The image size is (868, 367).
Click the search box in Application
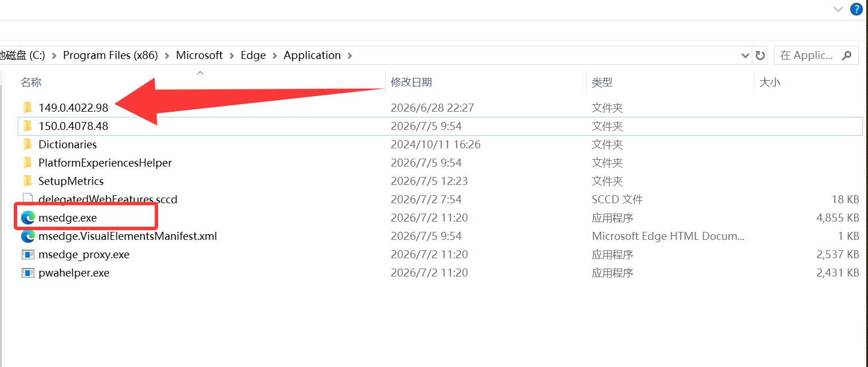[x=816, y=56]
